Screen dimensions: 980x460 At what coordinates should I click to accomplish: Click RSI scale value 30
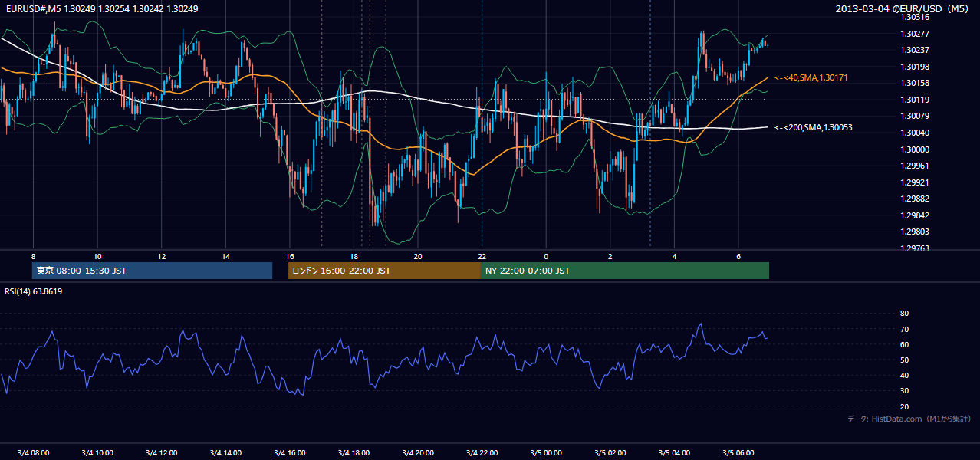point(904,391)
